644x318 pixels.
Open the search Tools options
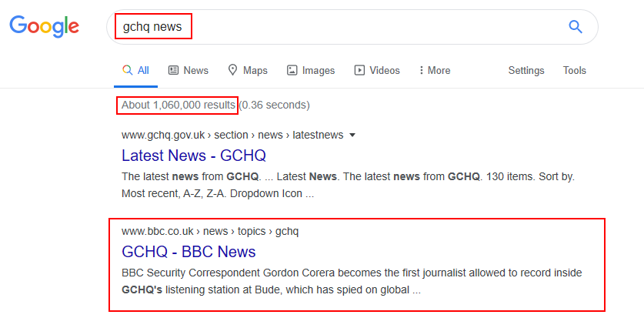[x=574, y=70]
